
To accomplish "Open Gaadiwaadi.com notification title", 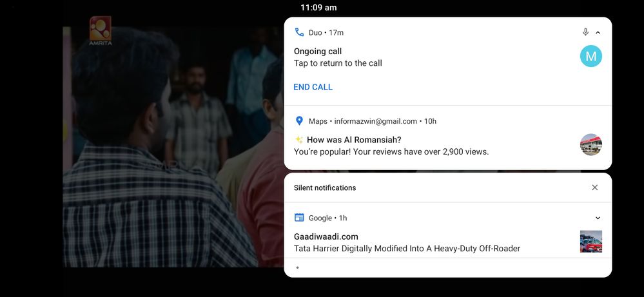I will click(326, 236).
